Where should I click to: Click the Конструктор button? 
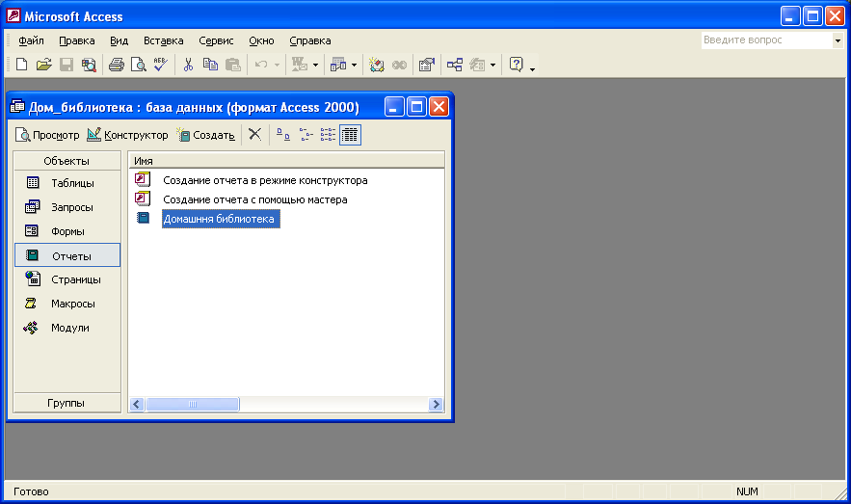[x=127, y=135]
